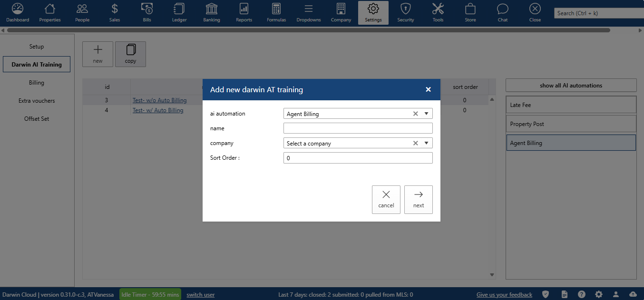Cancel the add training dialog
The width and height of the screenshot is (644, 300).
coord(386,200)
